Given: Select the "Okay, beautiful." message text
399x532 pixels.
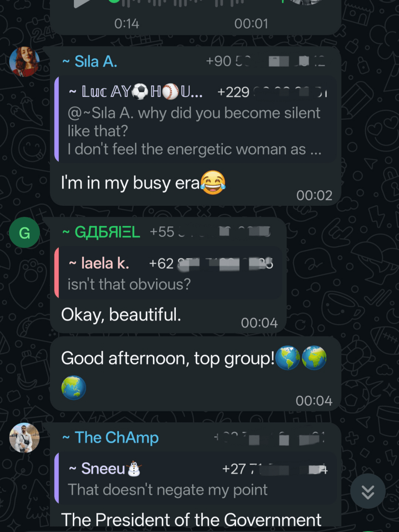Looking at the screenshot, I should (121, 314).
